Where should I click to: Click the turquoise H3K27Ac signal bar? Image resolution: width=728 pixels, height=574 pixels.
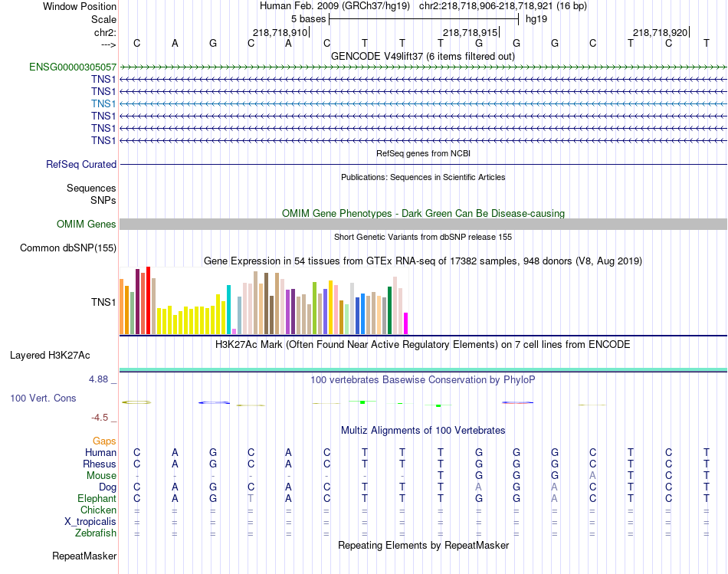pyautogui.click(x=423, y=370)
